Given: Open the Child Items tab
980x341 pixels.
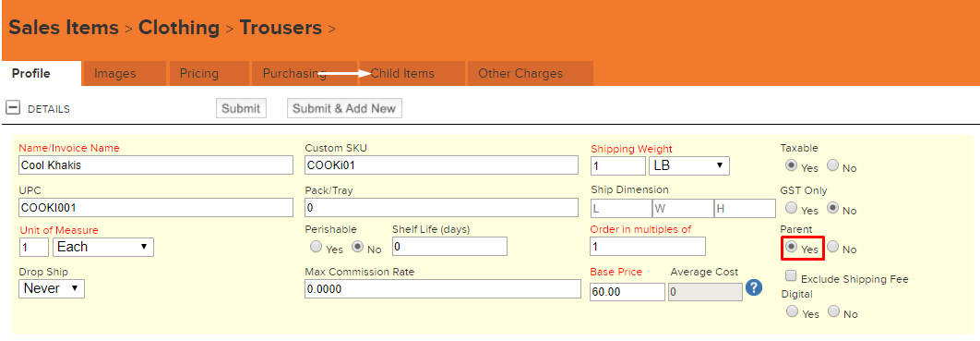Looking at the screenshot, I should [412, 73].
